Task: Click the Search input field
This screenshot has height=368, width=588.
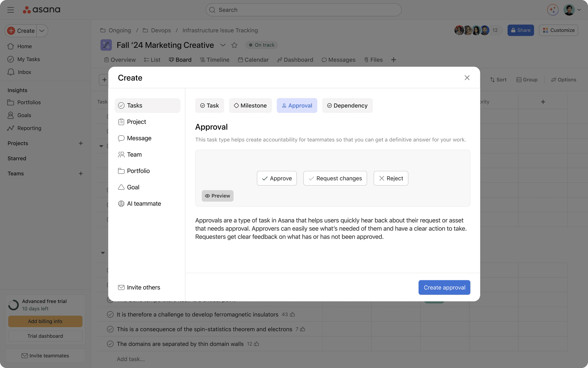Action: pyautogui.click(x=303, y=10)
